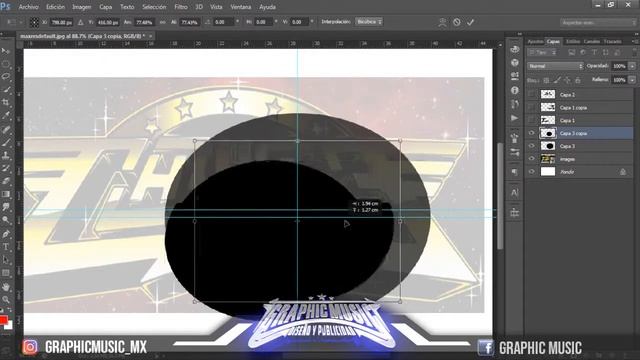Select the Rectangle shape tool
This screenshot has width=640, height=360.
[x=6, y=273]
